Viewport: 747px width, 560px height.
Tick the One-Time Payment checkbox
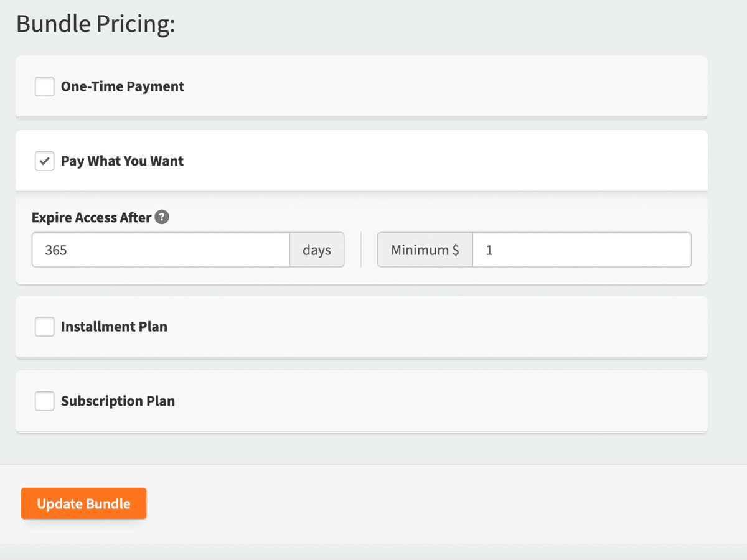tap(44, 86)
